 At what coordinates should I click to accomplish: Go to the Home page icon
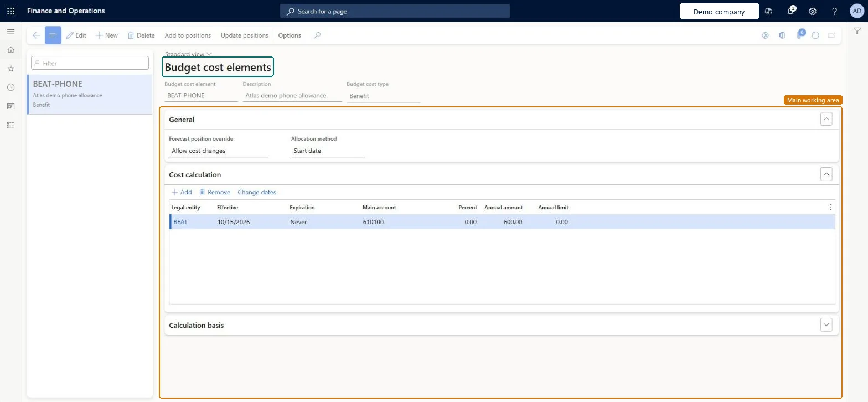tap(11, 50)
